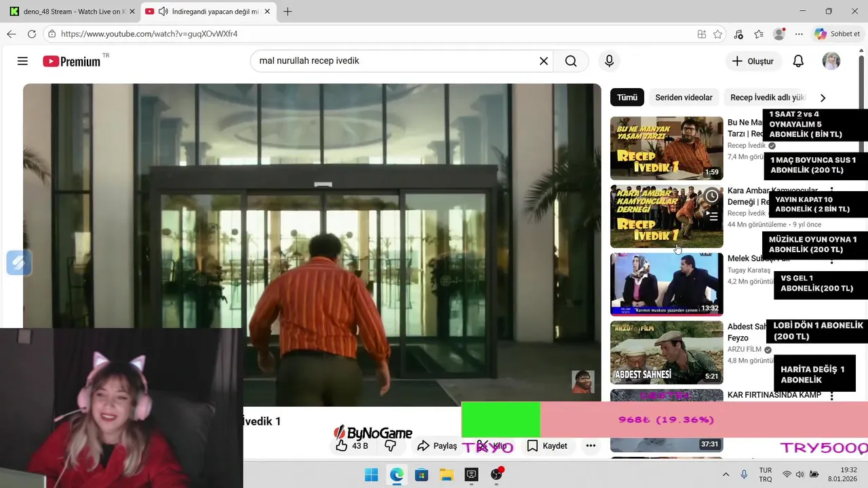The width and height of the screenshot is (868, 488).
Task: Open the Edge apps icon in address bar
Action: (701, 34)
